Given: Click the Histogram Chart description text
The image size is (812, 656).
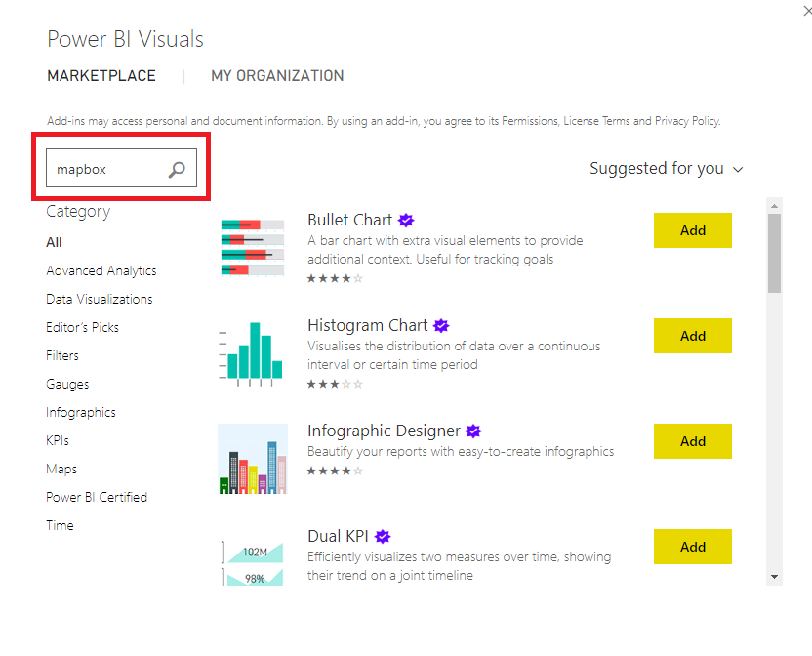Looking at the screenshot, I should click(x=454, y=355).
